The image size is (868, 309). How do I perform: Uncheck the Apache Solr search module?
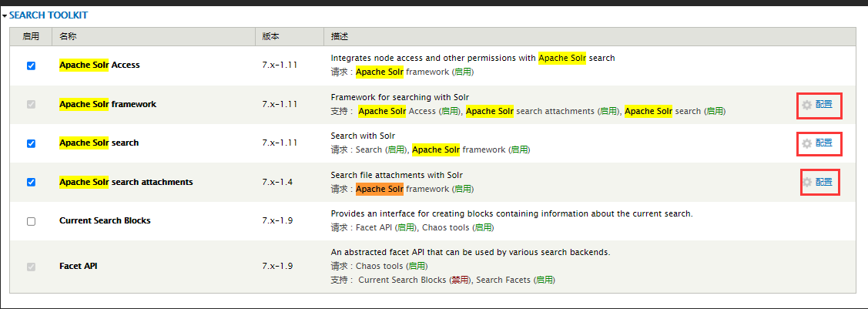point(31,143)
